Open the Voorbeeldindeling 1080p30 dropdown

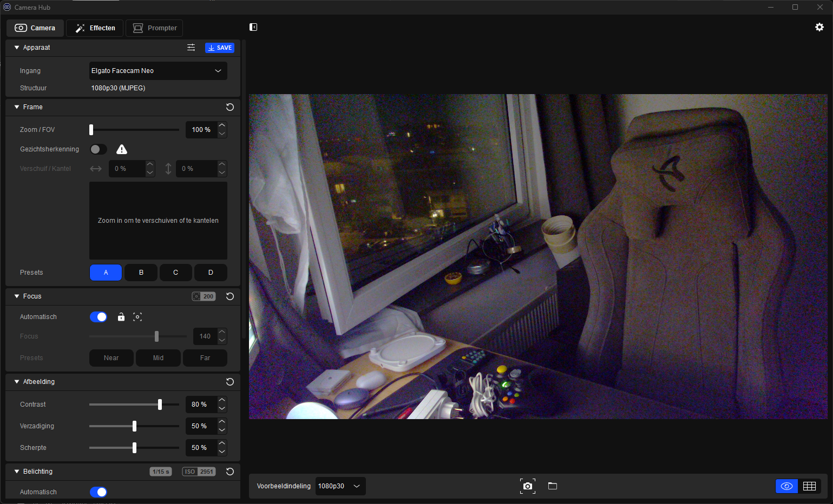(340, 486)
